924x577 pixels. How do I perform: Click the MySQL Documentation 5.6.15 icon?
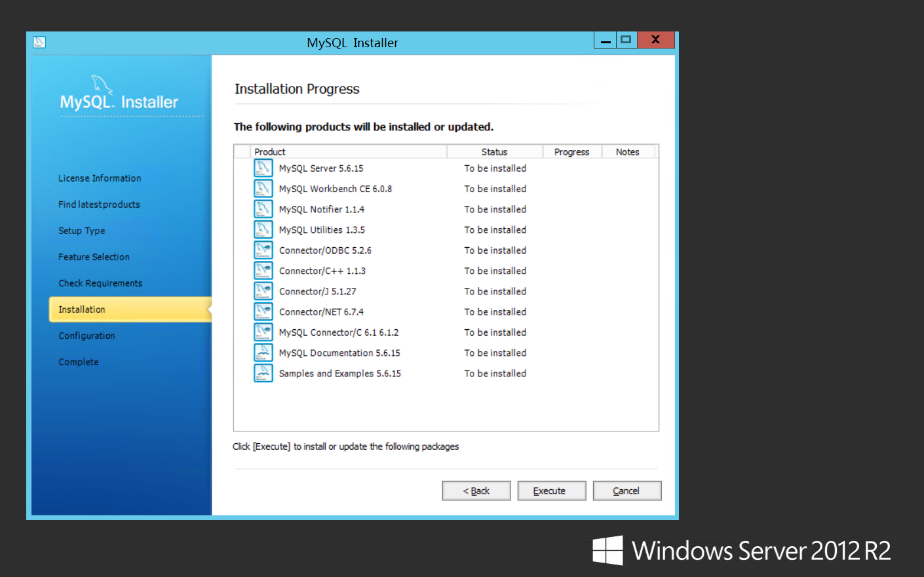(x=263, y=353)
